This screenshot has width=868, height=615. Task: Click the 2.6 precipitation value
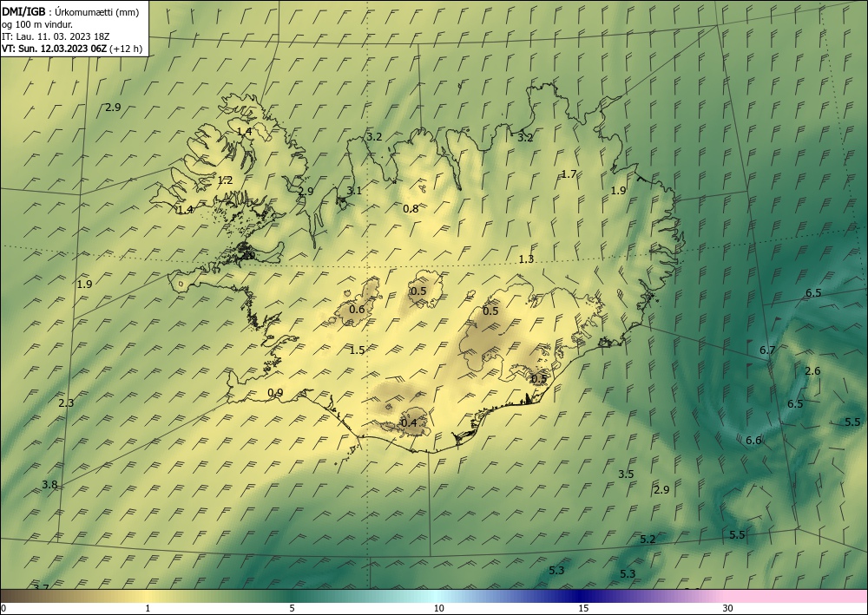tap(812, 371)
